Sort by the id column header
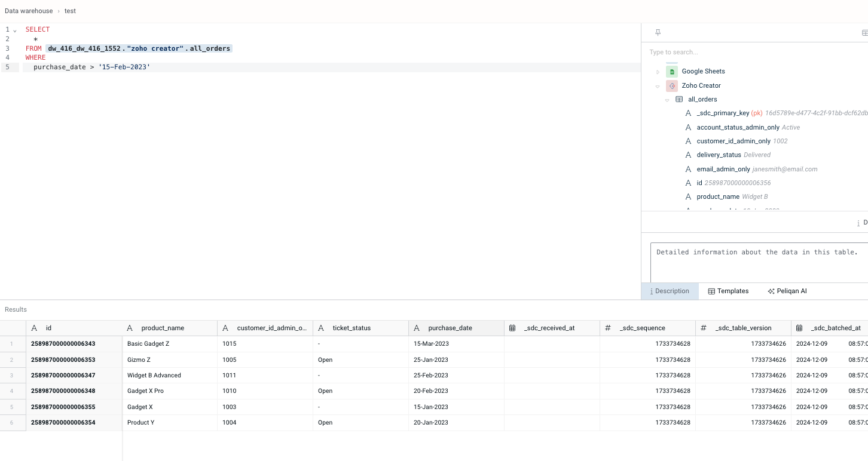 (x=74, y=328)
